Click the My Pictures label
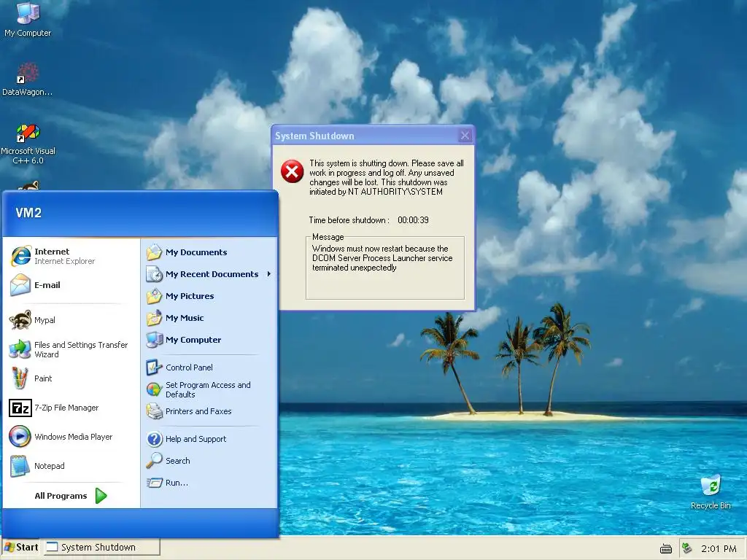 coord(190,296)
